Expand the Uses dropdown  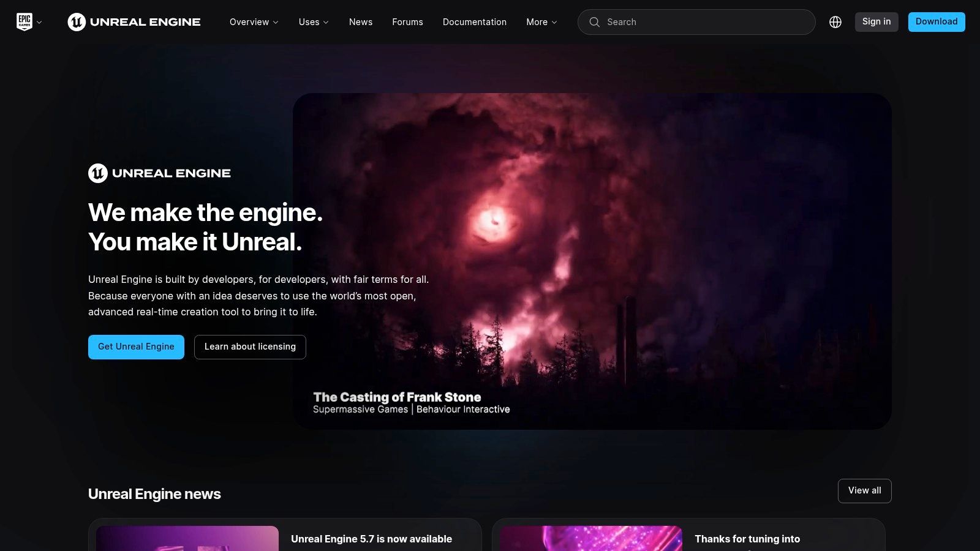pos(312,22)
